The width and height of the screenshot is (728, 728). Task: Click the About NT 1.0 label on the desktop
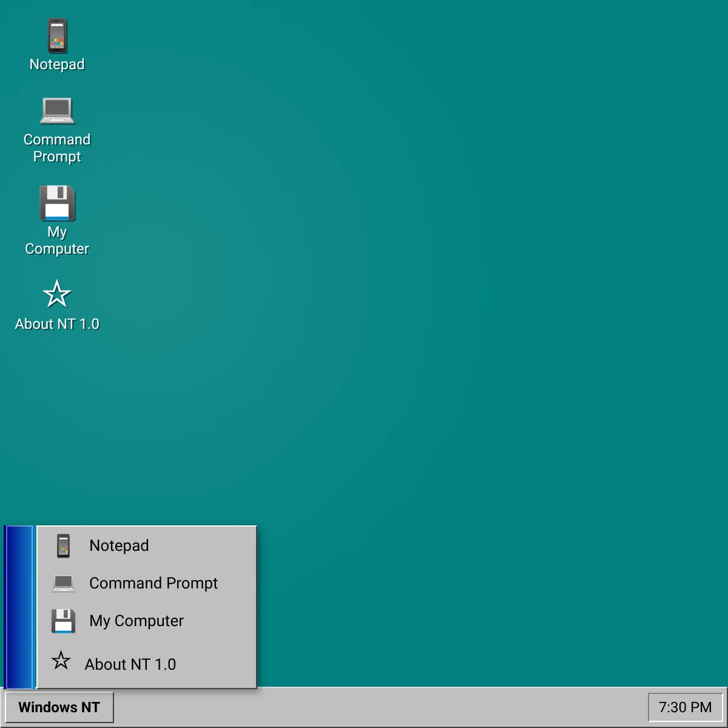57,324
